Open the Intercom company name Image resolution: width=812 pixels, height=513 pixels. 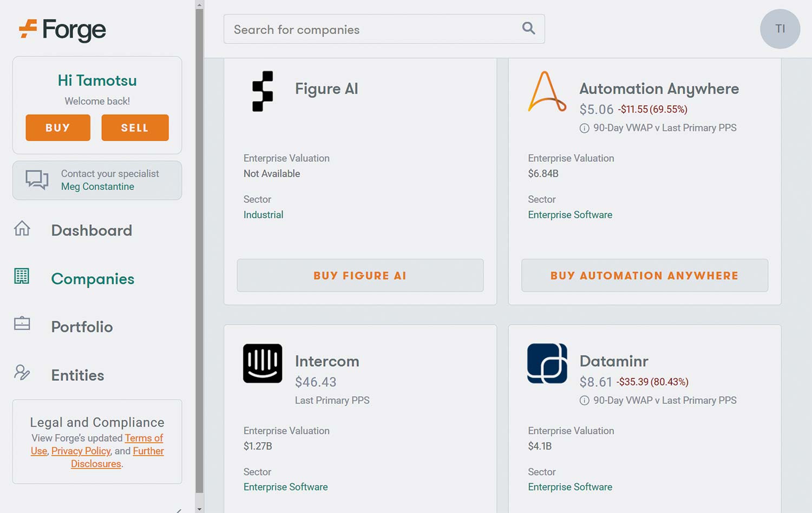(327, 361)
